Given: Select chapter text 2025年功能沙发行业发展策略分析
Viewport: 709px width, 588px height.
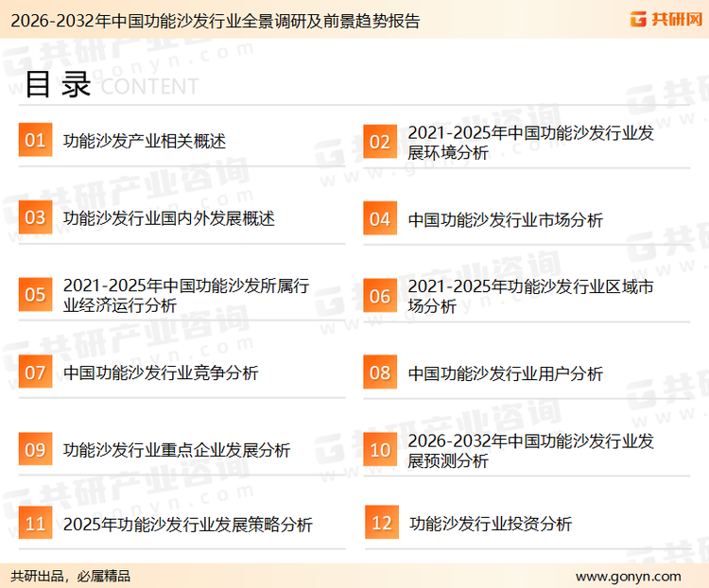Looking at the screenshot, I should point(188,525).
